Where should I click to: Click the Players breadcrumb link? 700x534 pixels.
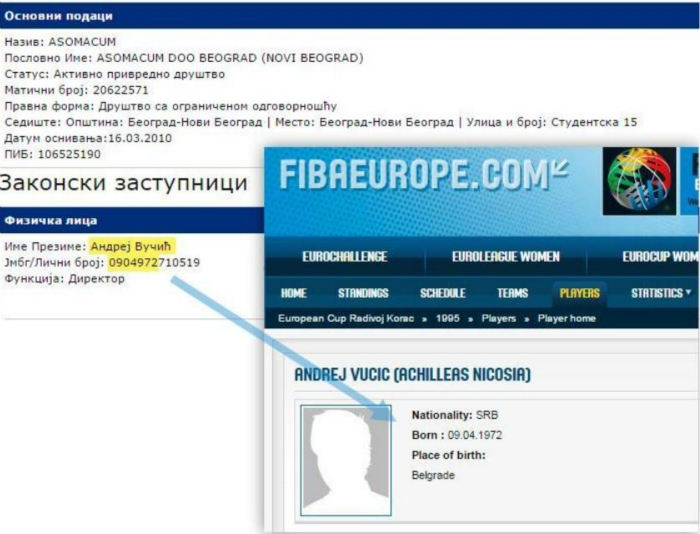[x=499, y=318]
